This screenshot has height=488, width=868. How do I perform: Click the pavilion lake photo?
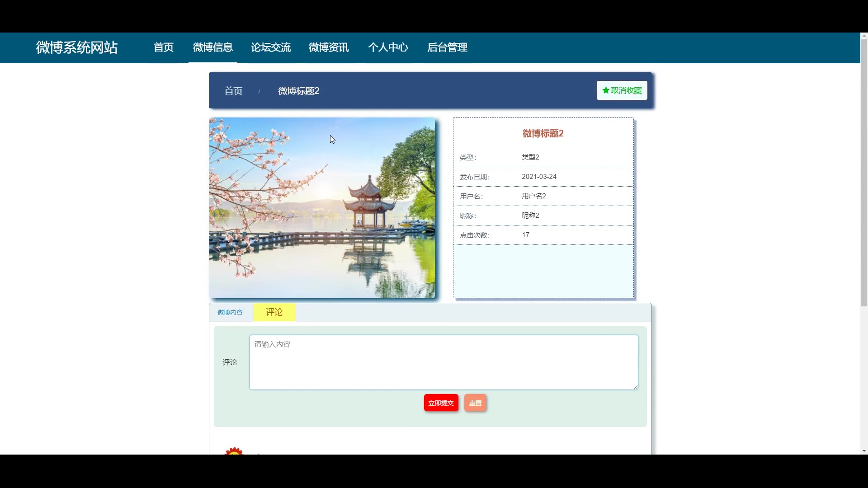click(322, 208)
